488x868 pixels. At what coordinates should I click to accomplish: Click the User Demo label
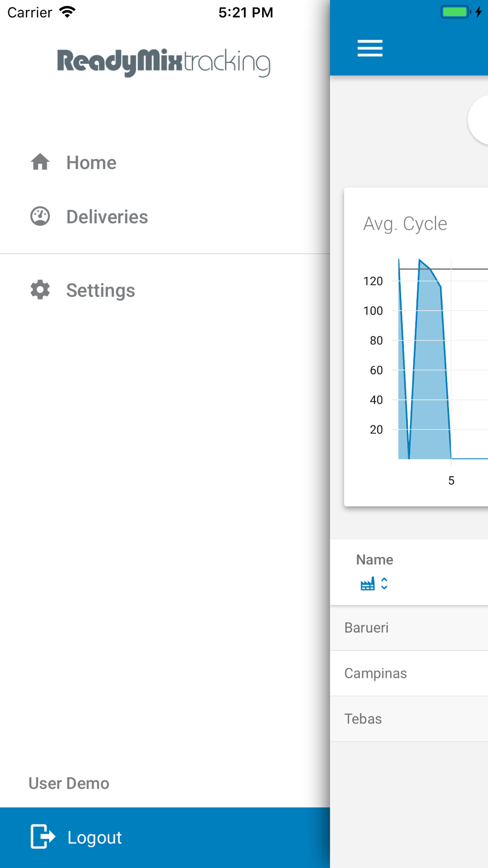(69, 784)
